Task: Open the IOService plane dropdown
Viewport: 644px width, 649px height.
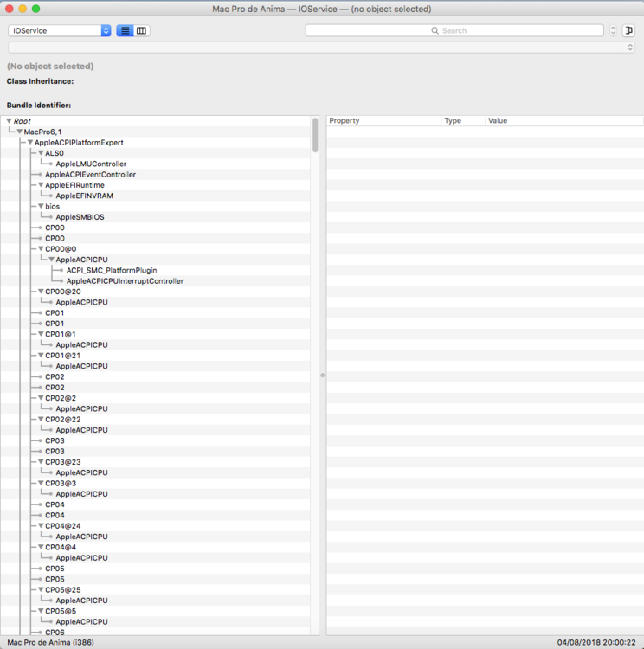Action: point(60,30)
